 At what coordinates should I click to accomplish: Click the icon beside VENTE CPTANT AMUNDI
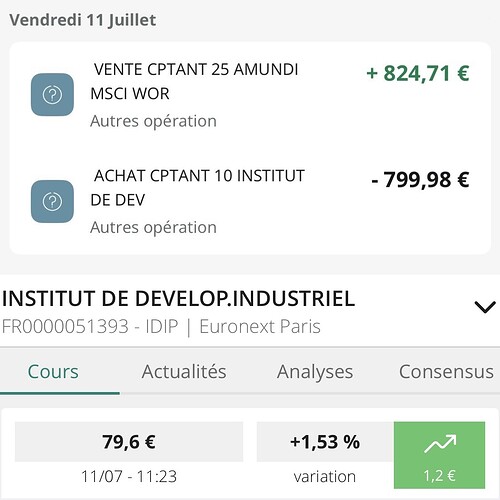coord(52,95)
